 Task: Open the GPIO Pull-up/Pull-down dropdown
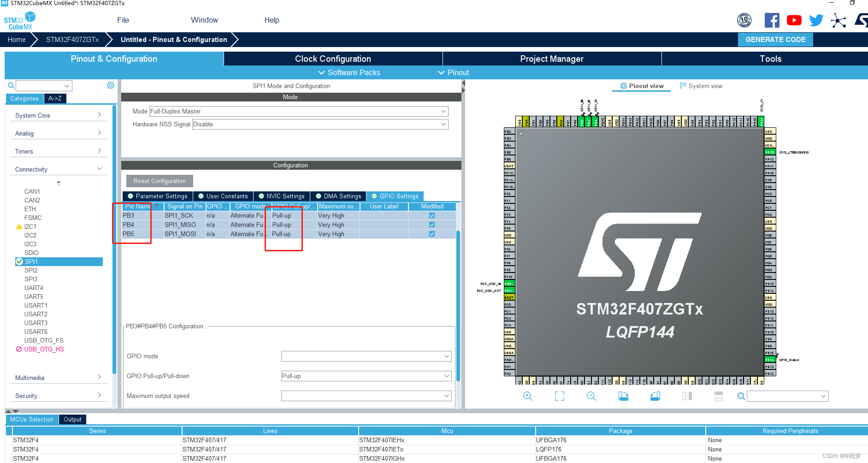tap(366, 376)
